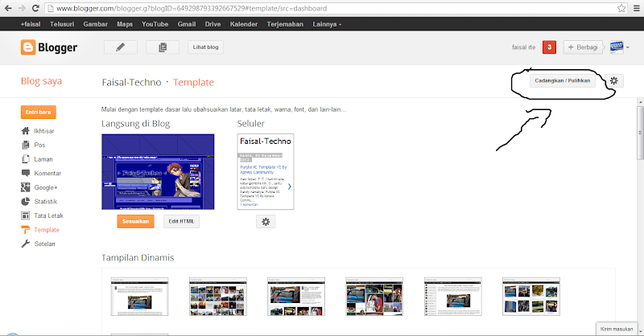Click Pos document icon in sidebar

(26, 145)
